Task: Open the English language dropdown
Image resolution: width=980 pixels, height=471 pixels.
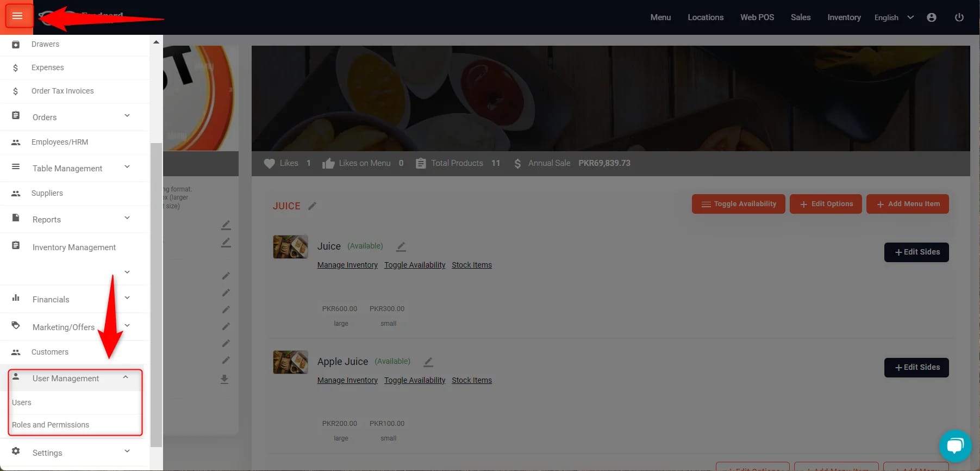Action: pos(894,17)
